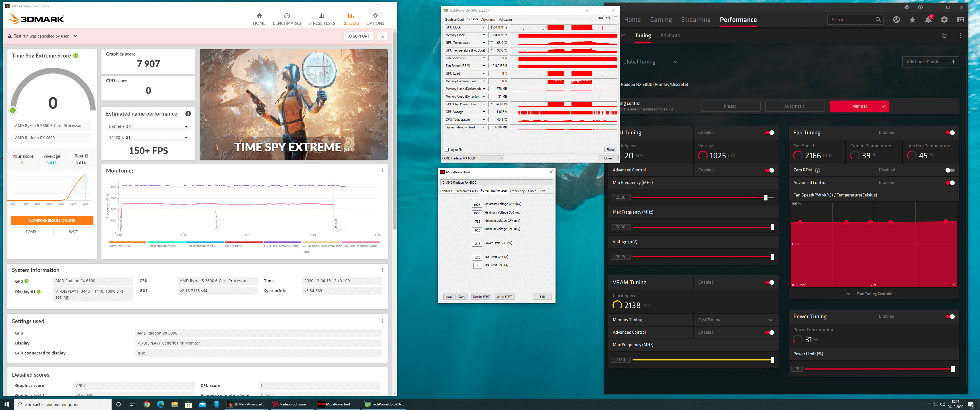Click Radeon sidebar layout icon
The width and height of the screenshot is (980, 410).
[x=960, y=20]
